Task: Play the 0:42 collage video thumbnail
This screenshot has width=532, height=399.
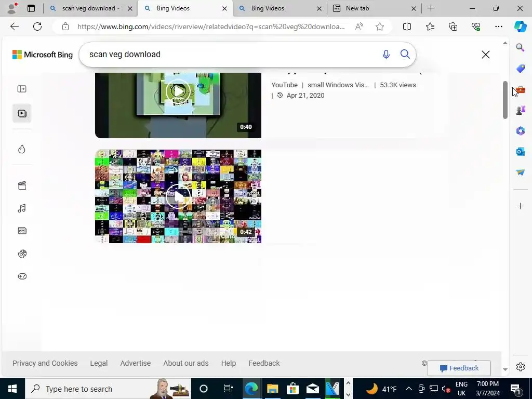Action: pyautogui.click(x=178, y=196)
